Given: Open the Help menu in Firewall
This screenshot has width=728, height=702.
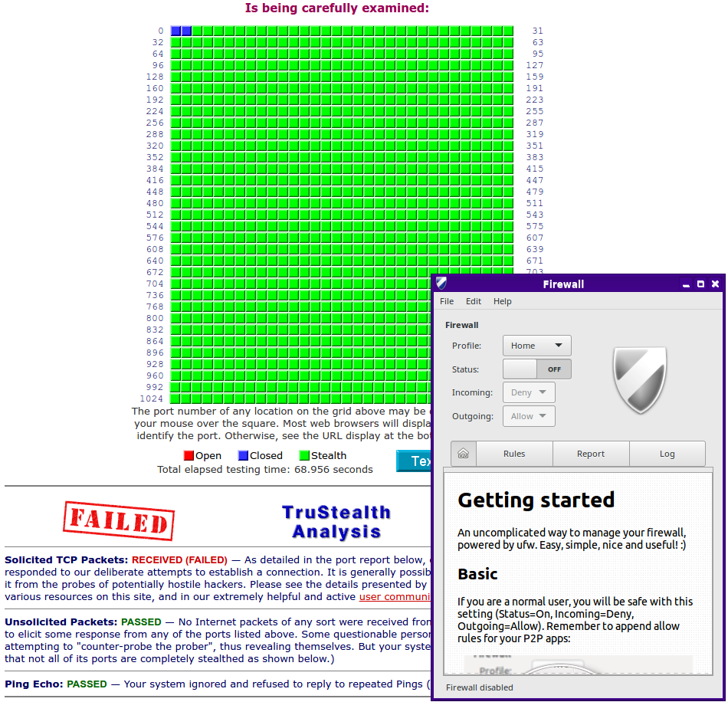Looking at the screenshot, I should tap(502, 301).
